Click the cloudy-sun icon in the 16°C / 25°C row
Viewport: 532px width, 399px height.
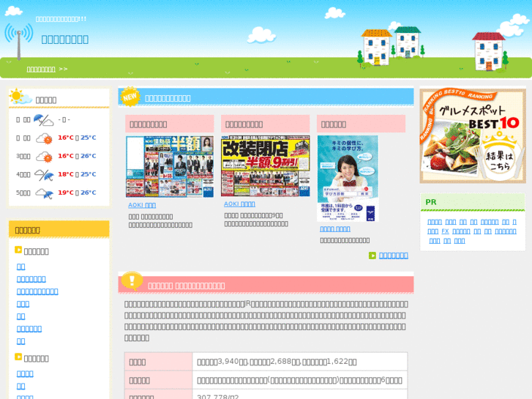click(44, 138)
